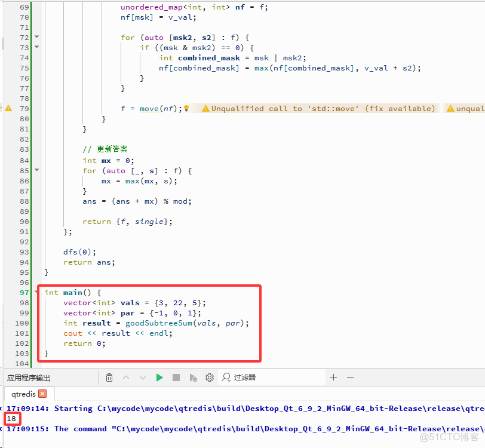Image resolution: width=485 pixels, height=448 pixels.
Task: Click line number 100 in gutter
Action: click(x=22, y=323)
